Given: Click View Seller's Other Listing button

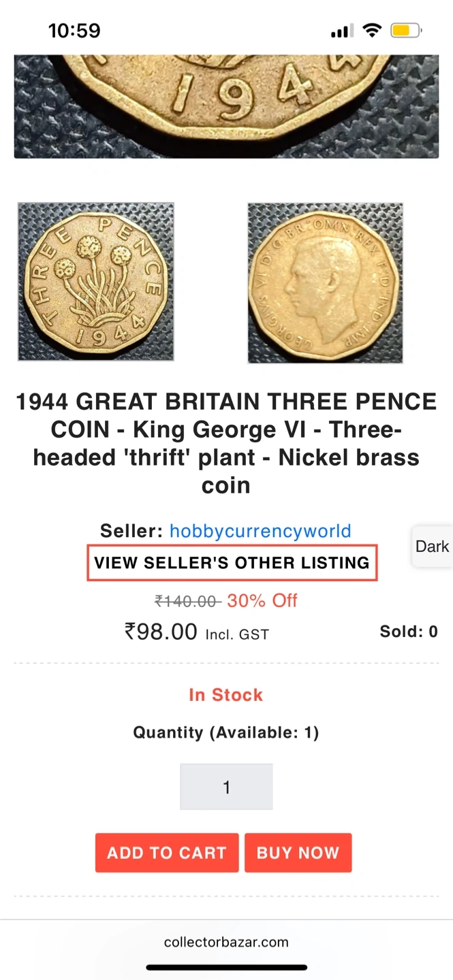Looking at the screenshot, I should 232,563.
